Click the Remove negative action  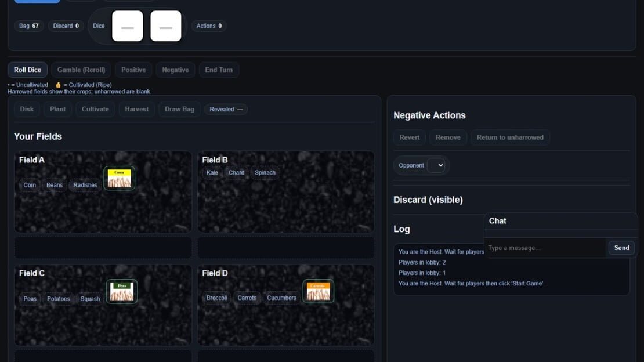pos(448,137)
